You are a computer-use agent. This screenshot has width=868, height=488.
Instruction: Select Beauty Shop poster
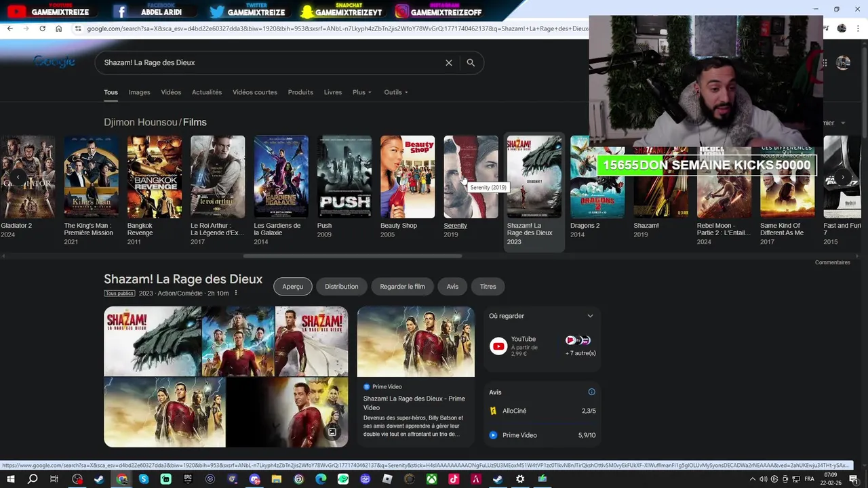click(408, 177)
